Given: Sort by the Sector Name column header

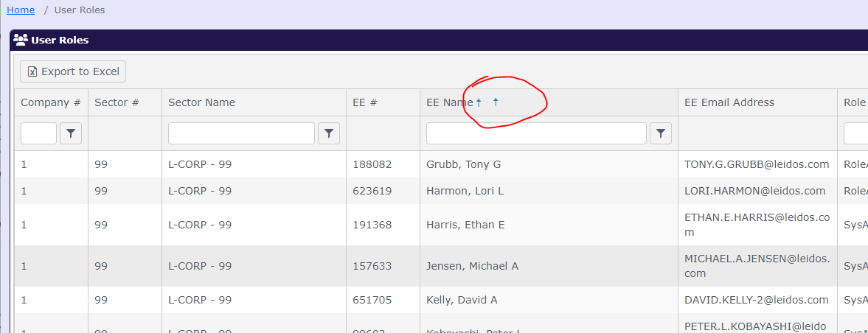Looking at the screenshot, I should pos(201,102).
